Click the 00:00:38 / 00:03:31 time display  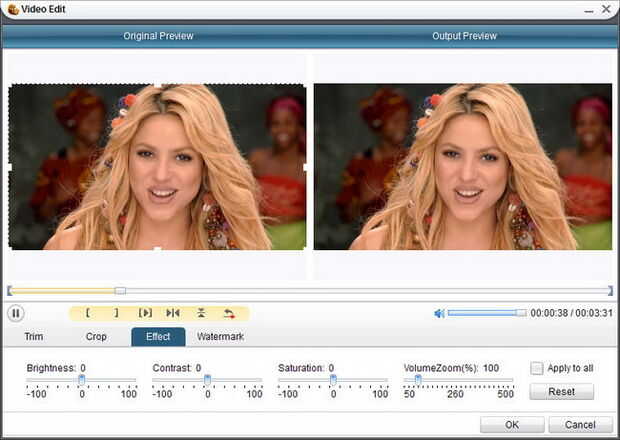(571, 313)
